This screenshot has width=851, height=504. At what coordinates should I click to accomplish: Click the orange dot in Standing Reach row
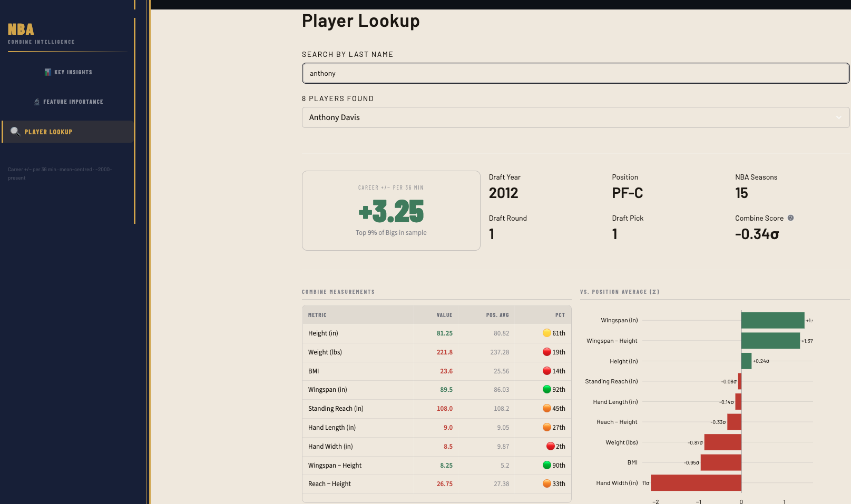click(x=547, y=408)
